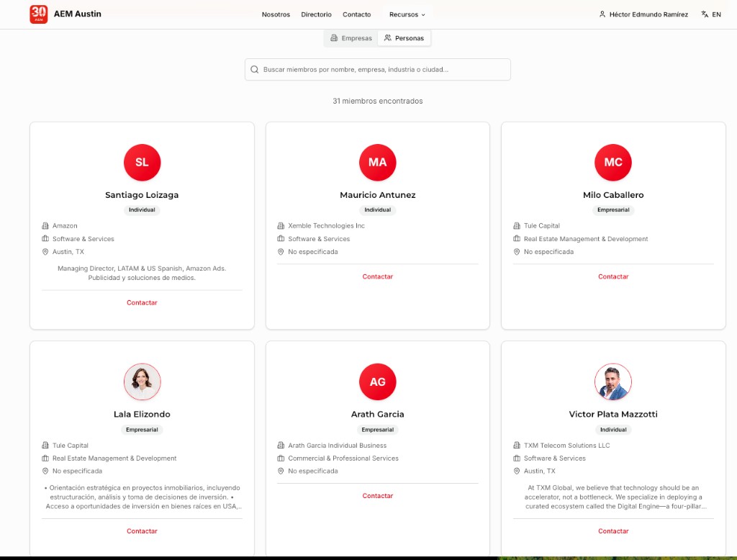Click Contactar on Santiago Loizaga's card
This screenshot has width=737, height=560.
[142, 303]
